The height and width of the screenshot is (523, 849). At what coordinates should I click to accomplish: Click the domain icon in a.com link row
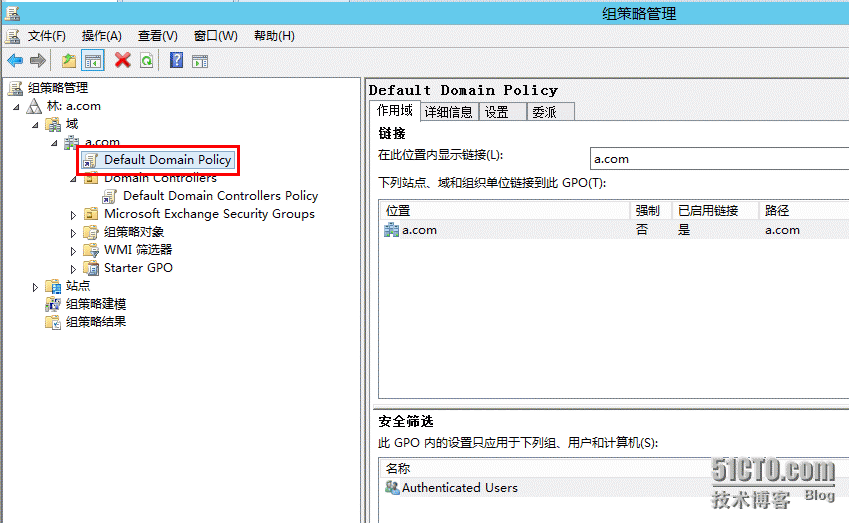tap(391, 230)
